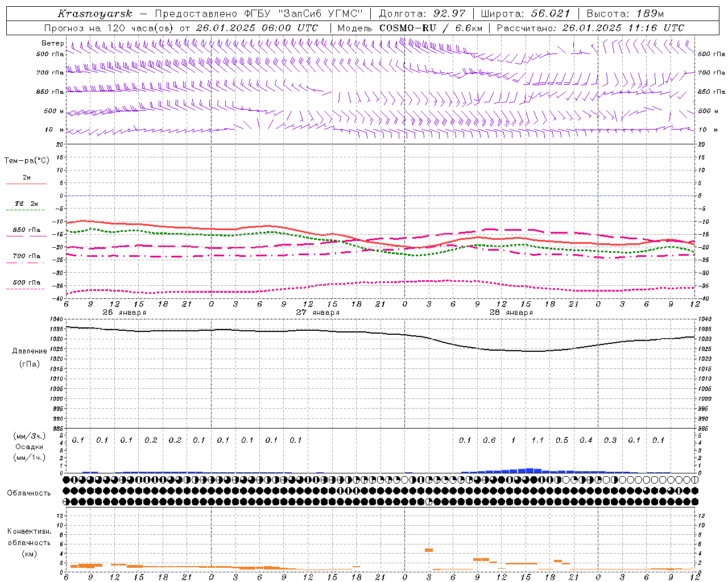Click the '10 м' wind level label on the left
Viewport: 728px width, 582px height.
coord(55,130)
